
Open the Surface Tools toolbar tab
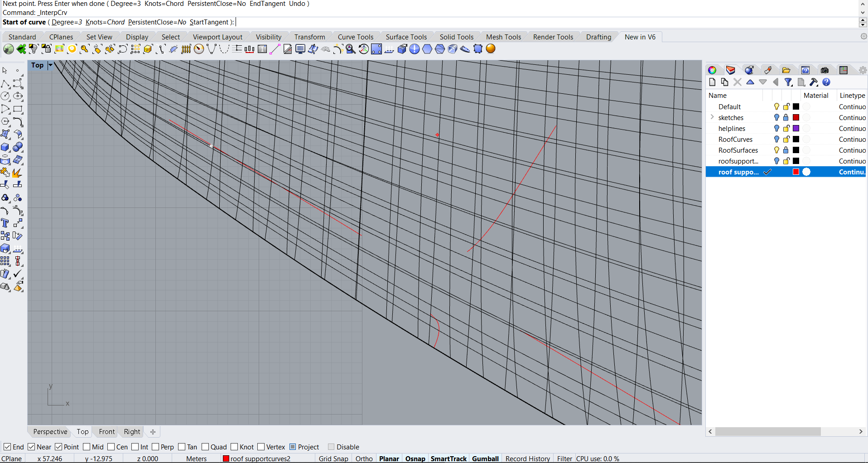[x=406, y=37]
